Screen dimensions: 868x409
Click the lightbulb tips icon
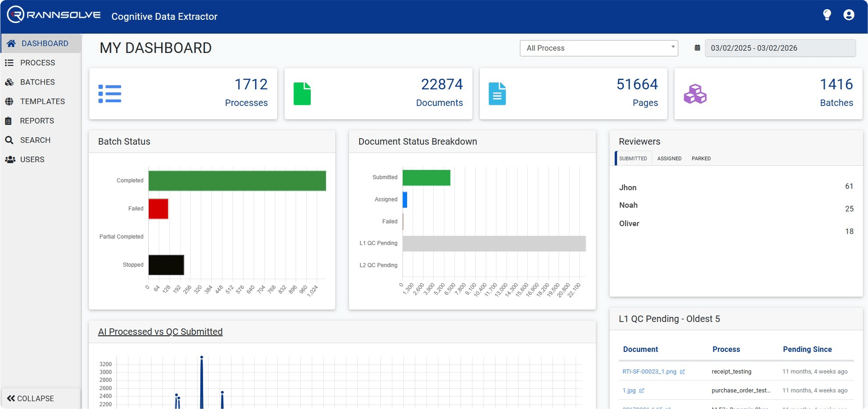click(x=827, y=15)
